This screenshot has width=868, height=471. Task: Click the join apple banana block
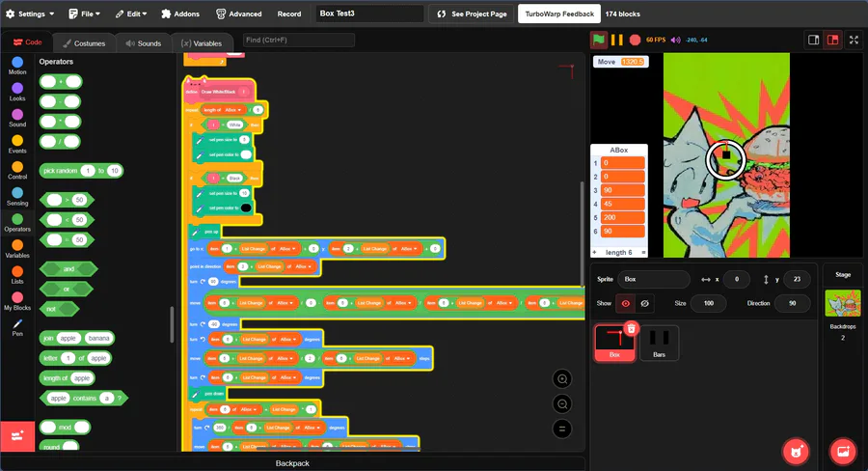click(x=77, y=338)
